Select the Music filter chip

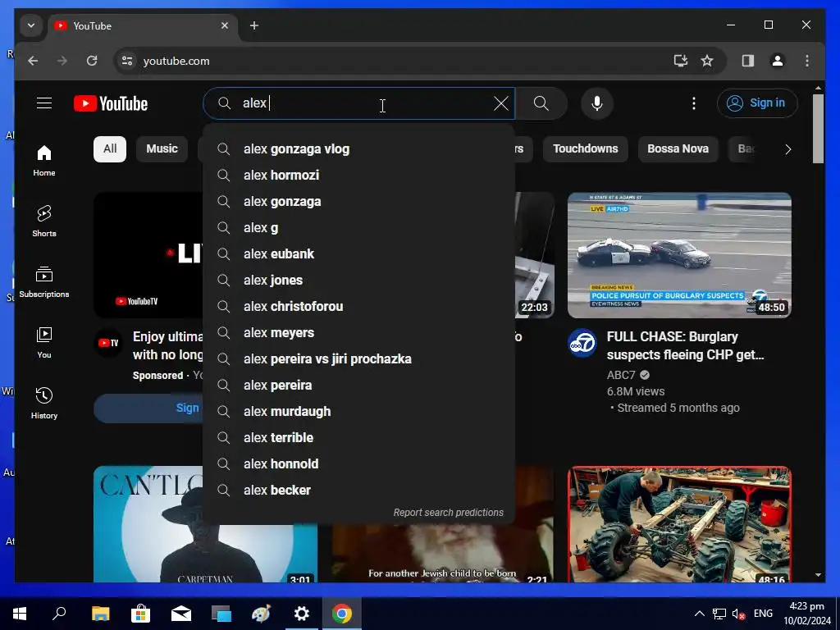click(x=162, y=149)
